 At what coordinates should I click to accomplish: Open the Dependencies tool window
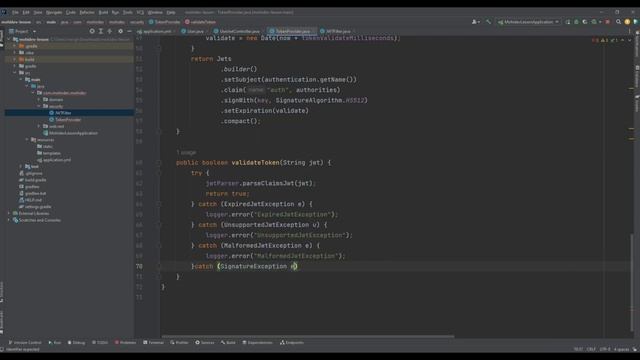(x=257, y=342)
